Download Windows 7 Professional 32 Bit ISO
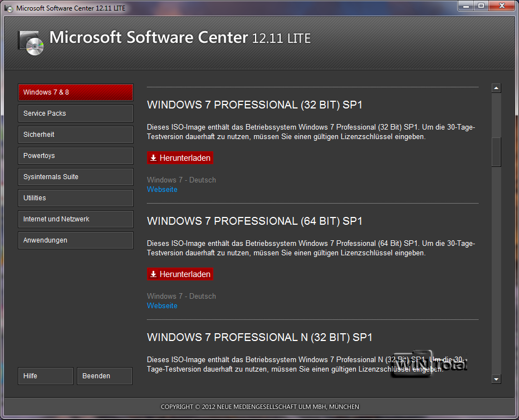This screenshot has height=420, width=519. click(x=180, y=158)
